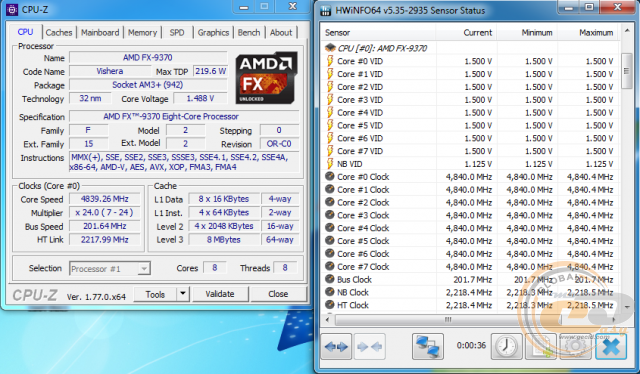Click the lightning icon of Core #3 VID
640x374 pixels.
click(x=330, y=100)
